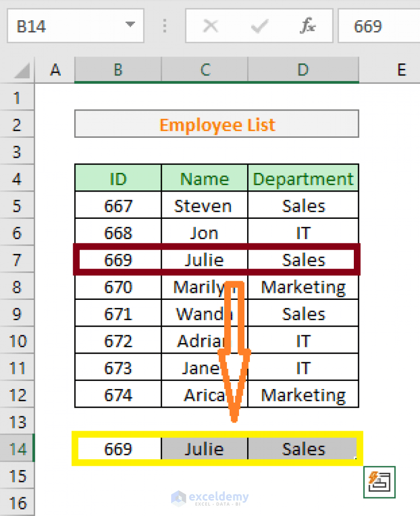420x516 pixels.
Task: Select the Department header cell
Action: tap(302, 178)
